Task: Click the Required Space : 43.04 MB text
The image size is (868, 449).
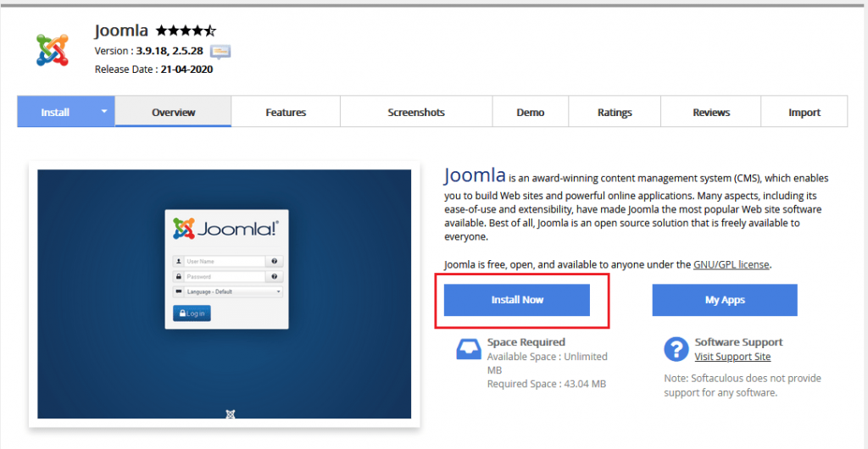Action: [x=547, y=384]
